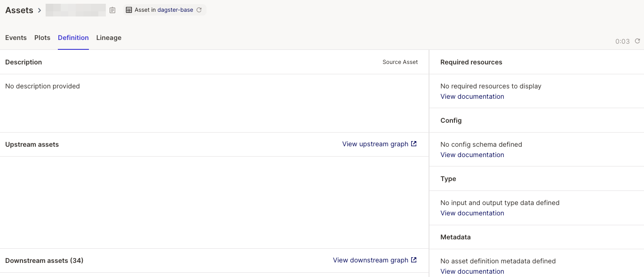Copy the asset name to clipboard
The image size is (644, 277).
(x=112, y=9)
